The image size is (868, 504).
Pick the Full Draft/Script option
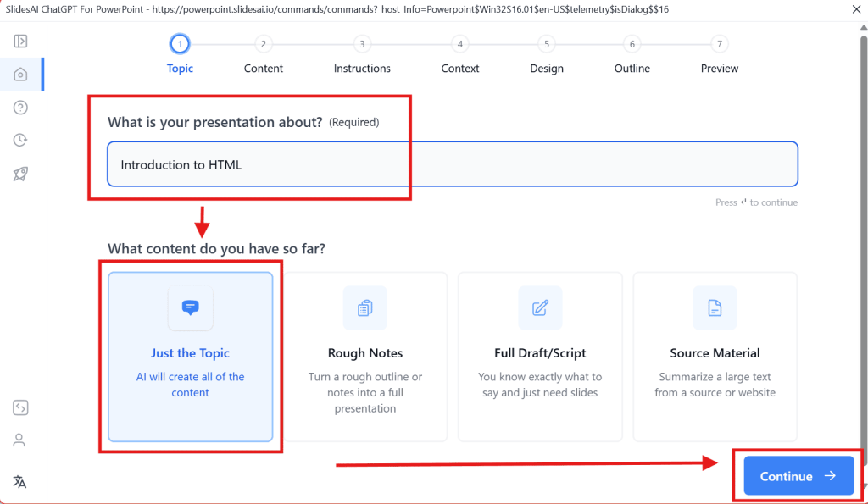pos(540,356)
